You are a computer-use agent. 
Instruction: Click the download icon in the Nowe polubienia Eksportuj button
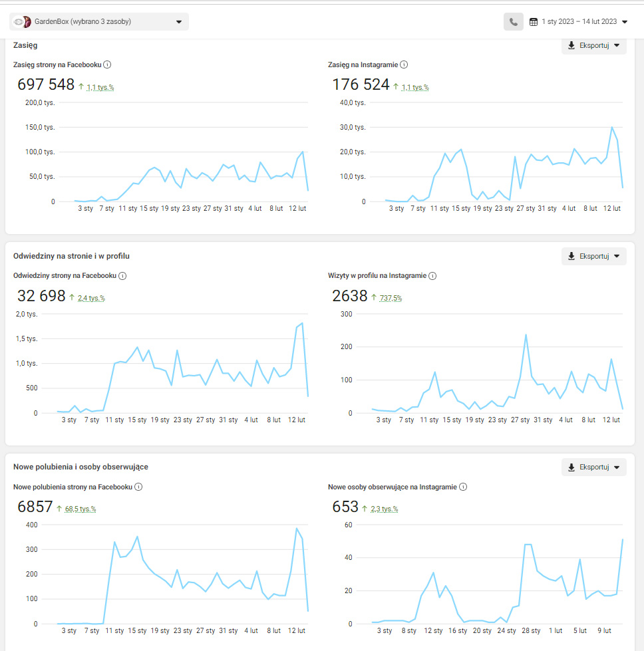tap(571, 467)
